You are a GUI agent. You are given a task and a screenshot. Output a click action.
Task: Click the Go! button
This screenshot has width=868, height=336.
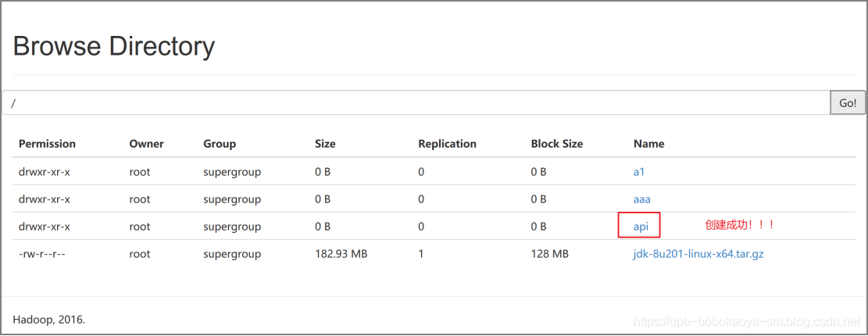848,103
